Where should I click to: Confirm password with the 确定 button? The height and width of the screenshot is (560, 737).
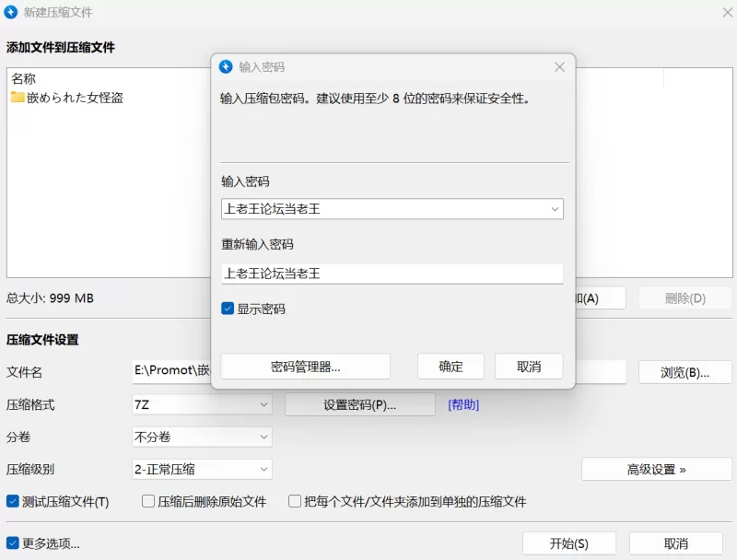pyautogui.click(x=450, y=367)
